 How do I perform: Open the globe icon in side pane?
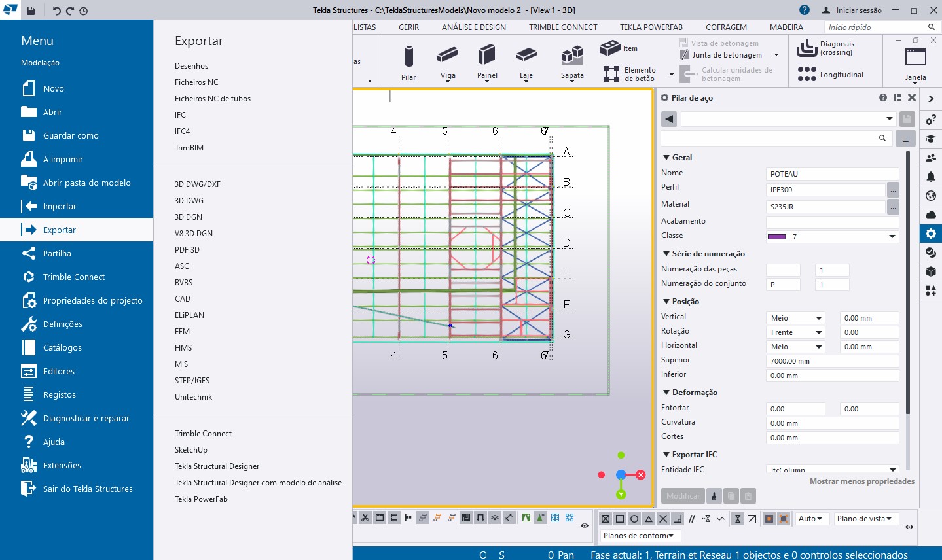[x=930, y=196]
